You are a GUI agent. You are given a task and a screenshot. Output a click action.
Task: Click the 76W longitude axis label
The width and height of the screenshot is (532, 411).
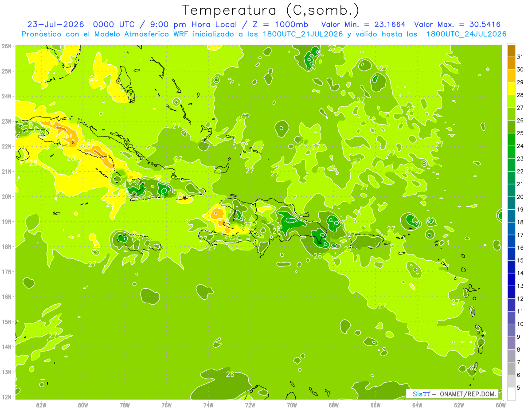click(166, 405)
